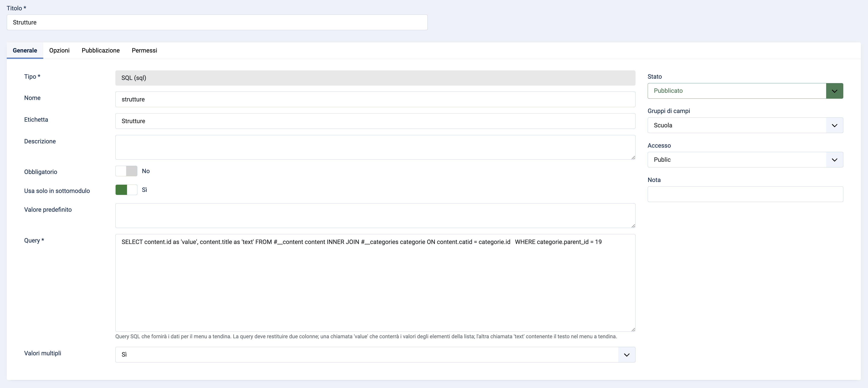Click the Nota input field

pos(745,194)
